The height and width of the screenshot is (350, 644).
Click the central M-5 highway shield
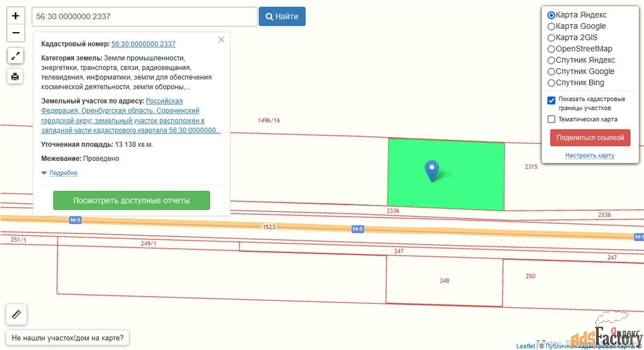click(357, 229)
